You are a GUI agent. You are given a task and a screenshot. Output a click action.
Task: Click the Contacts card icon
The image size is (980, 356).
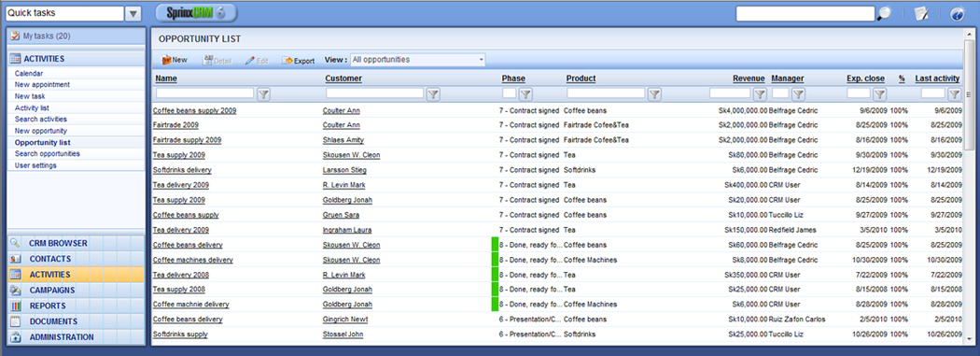16,259
